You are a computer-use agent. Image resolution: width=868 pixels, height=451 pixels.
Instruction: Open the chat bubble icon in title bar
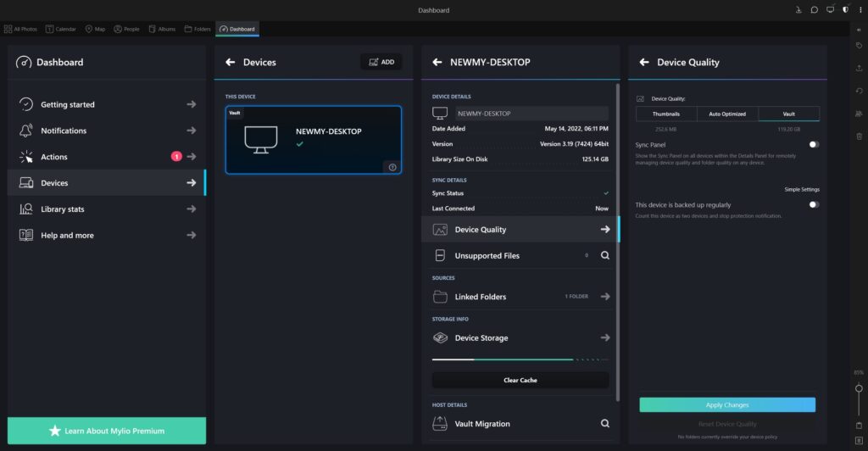point(814,10)
